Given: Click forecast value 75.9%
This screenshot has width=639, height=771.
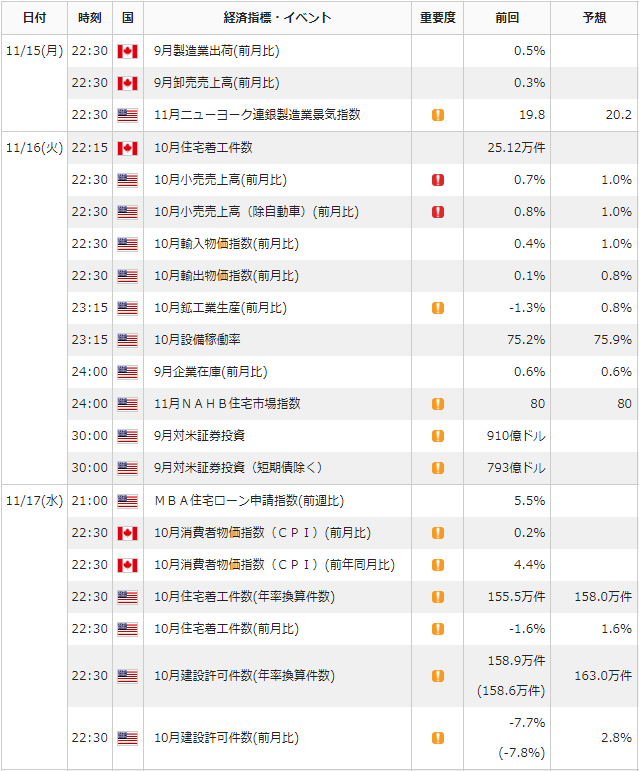Looking at the screenshot, I should pos(612,340).
